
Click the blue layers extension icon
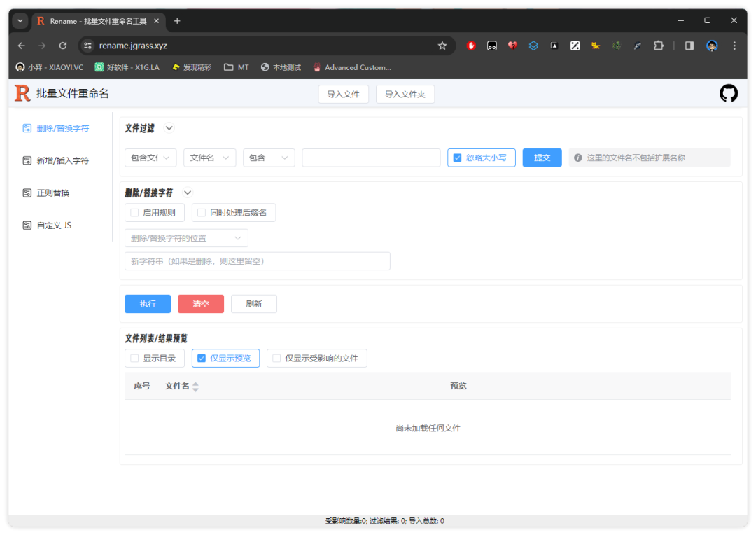click(x=533, y=46)
